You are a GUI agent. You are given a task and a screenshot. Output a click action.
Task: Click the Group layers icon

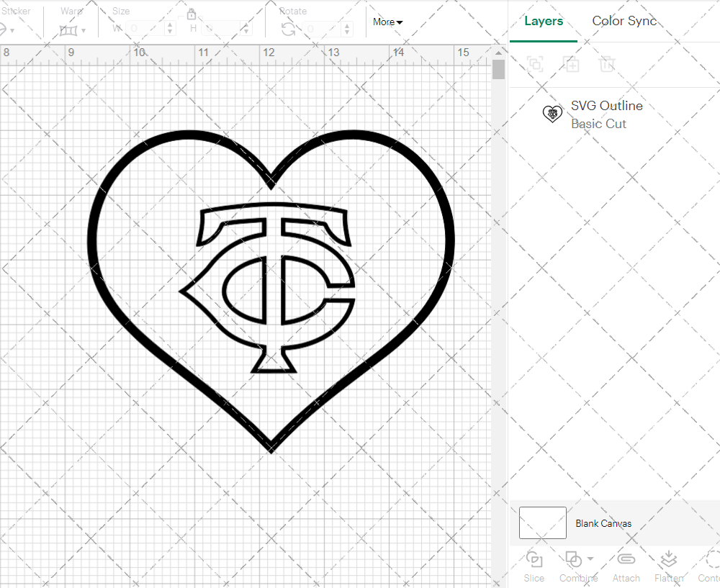535,64
